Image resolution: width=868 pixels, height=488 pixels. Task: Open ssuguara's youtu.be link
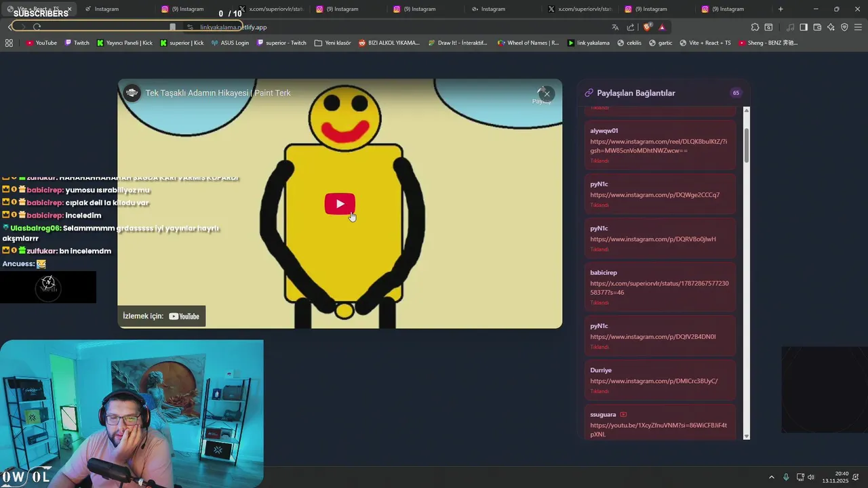point(658,430)
